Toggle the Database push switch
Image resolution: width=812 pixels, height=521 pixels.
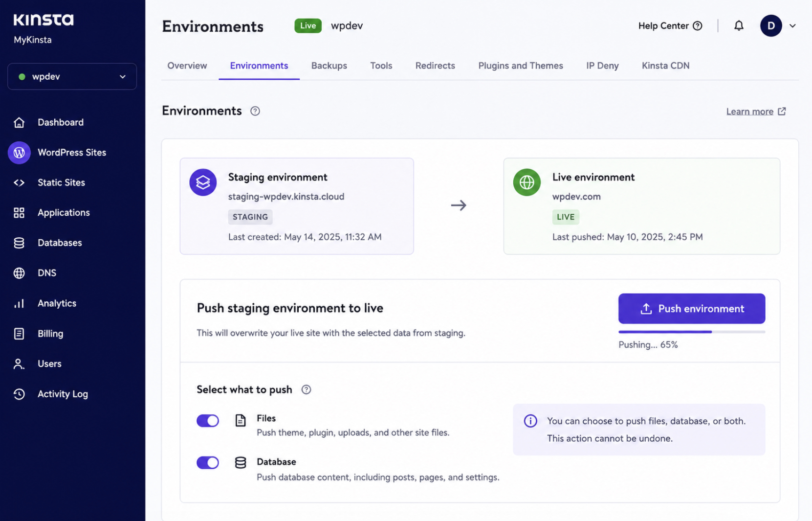pyautogui.click(x=208, y=462)
